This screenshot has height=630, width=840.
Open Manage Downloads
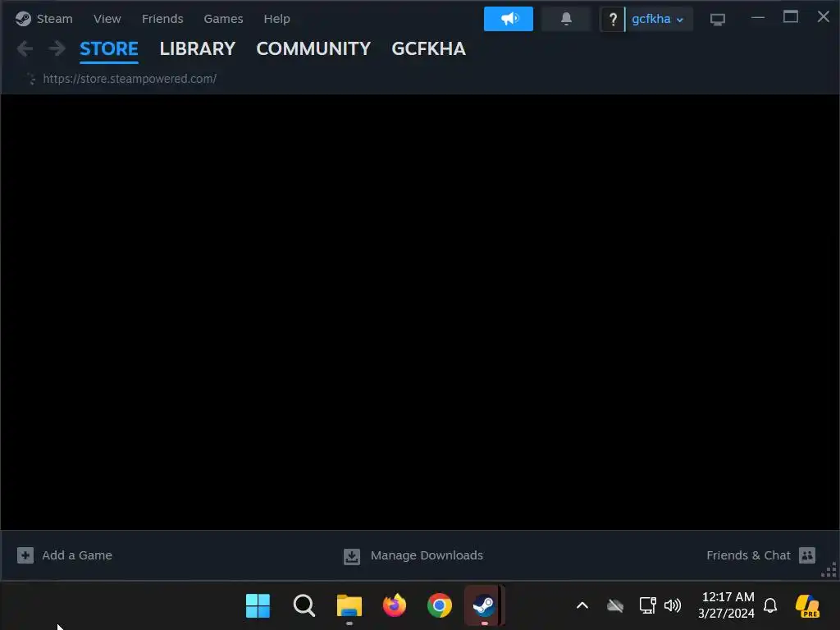pyautogui.click(x=427, y=555)
